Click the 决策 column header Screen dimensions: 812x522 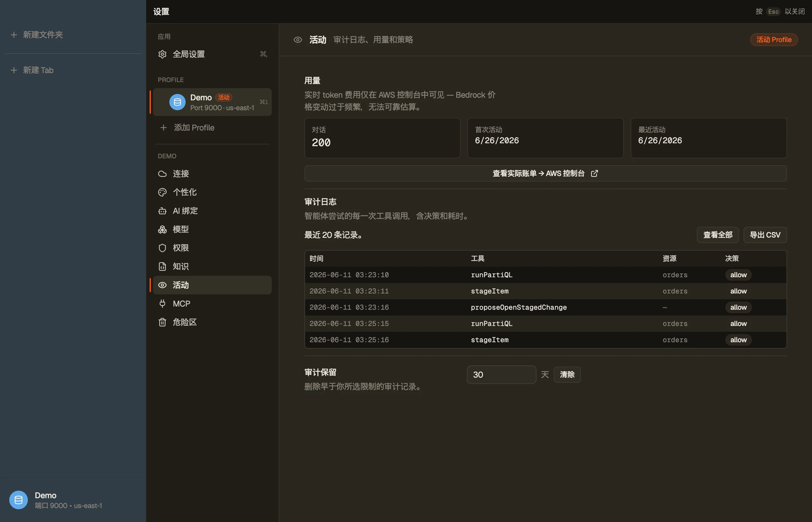coord(732,259)
